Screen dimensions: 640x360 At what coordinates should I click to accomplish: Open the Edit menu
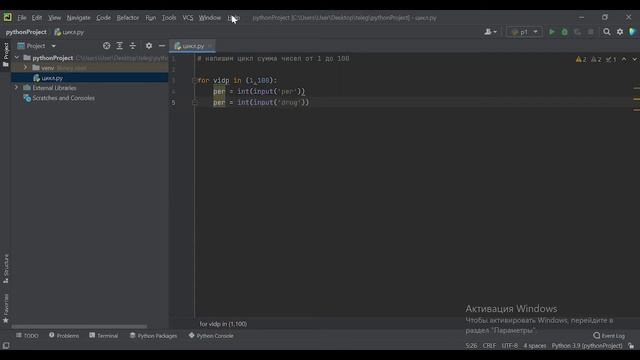point(37,18)
